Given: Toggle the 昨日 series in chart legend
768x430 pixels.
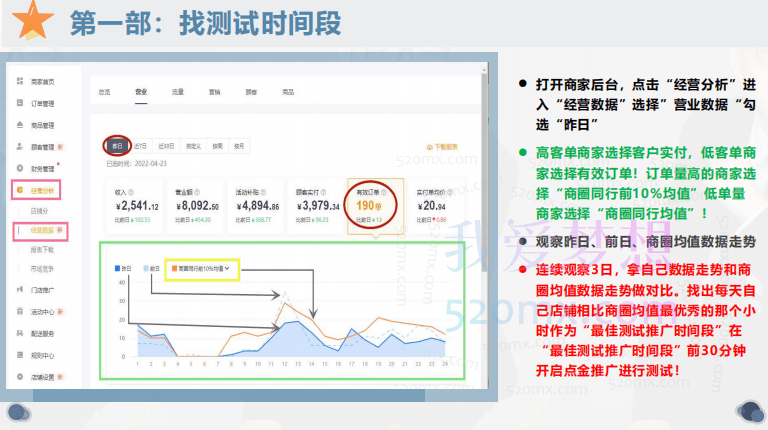Looking at the screenshot, I should pos(125,268).
